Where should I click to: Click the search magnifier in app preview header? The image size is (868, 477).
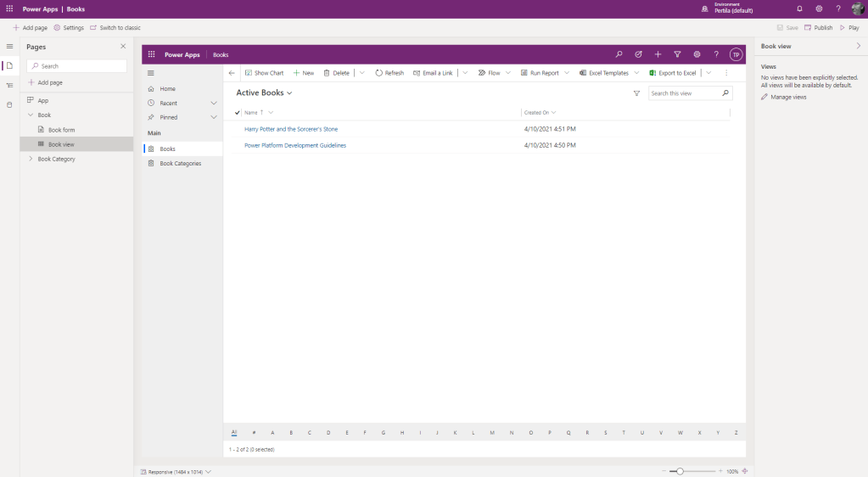(x=619, y=54)
